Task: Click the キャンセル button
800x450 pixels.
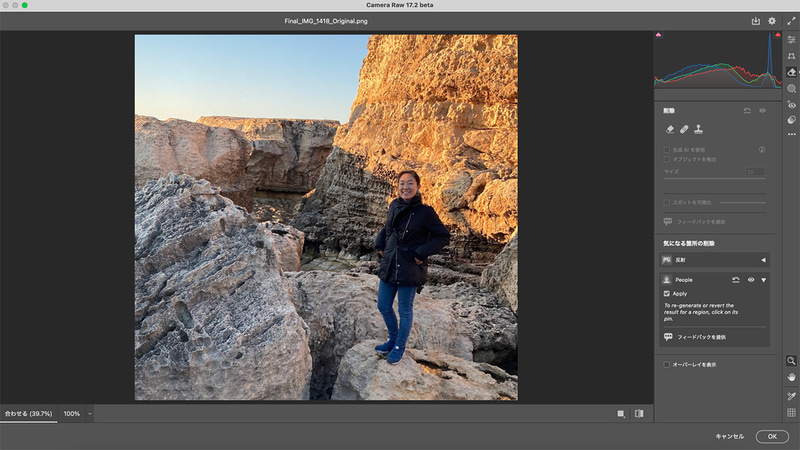Action: coord(729,436)
